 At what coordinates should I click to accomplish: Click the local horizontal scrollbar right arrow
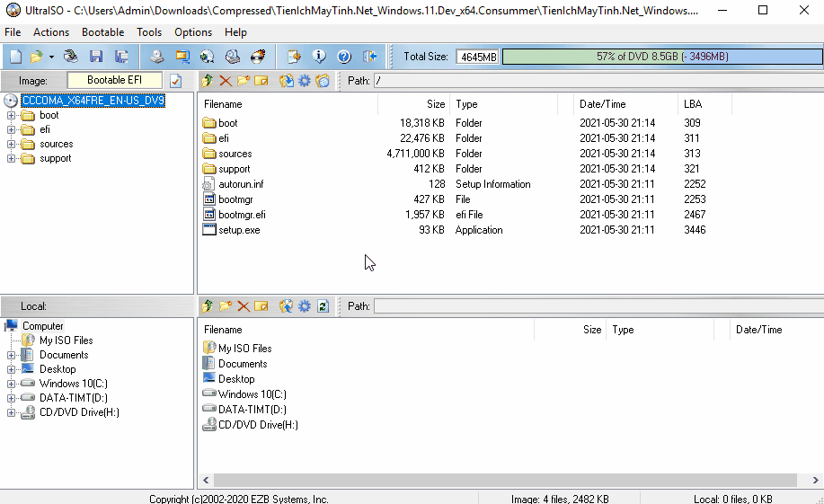click(816, 480)
